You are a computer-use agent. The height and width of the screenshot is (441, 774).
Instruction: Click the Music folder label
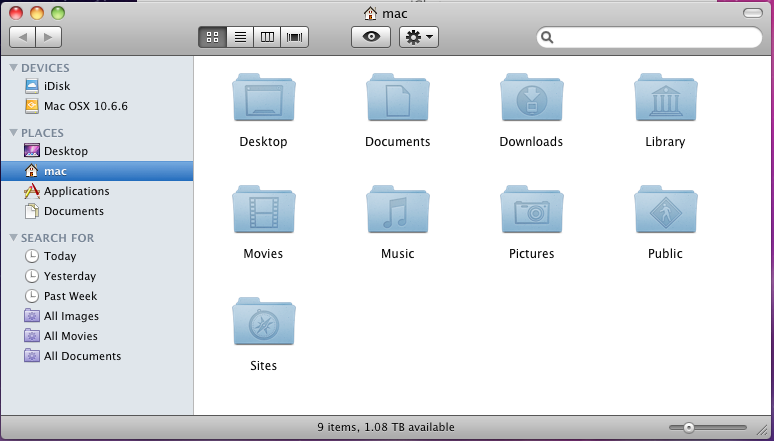click(x=397, y=254)
